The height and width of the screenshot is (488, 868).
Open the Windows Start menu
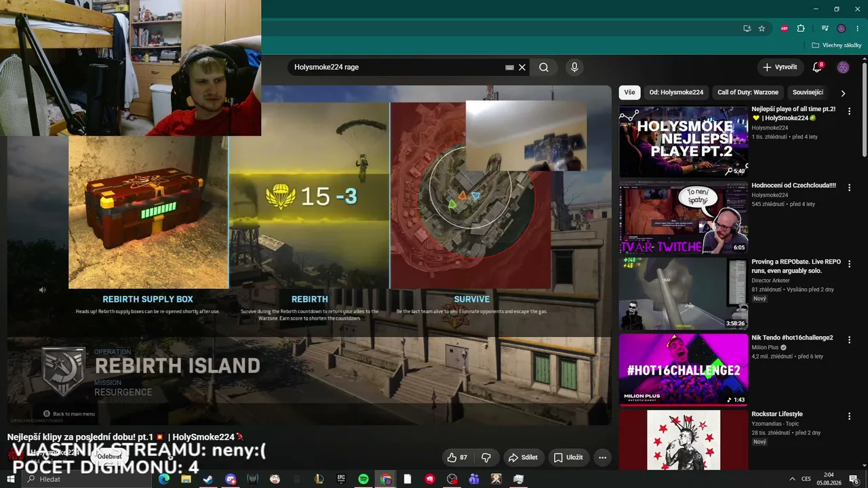pos(12,479)
